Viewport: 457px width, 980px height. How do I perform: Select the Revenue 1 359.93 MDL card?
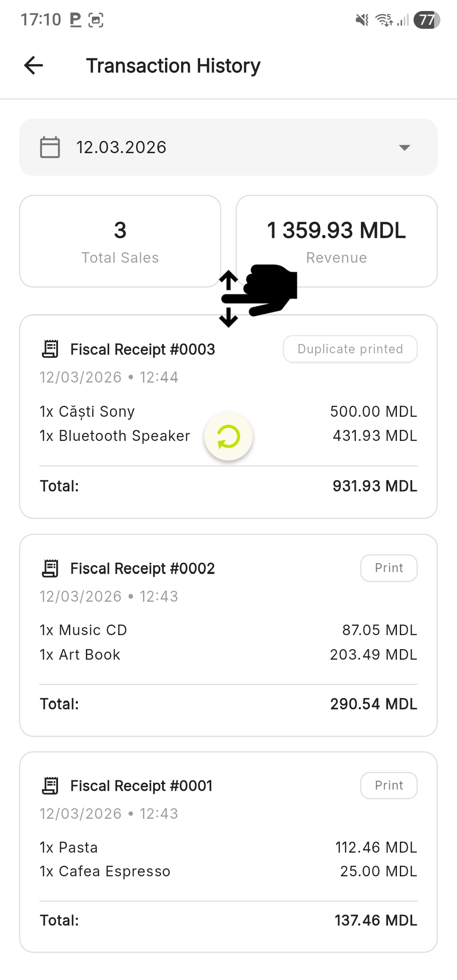[x=336, y=241]
